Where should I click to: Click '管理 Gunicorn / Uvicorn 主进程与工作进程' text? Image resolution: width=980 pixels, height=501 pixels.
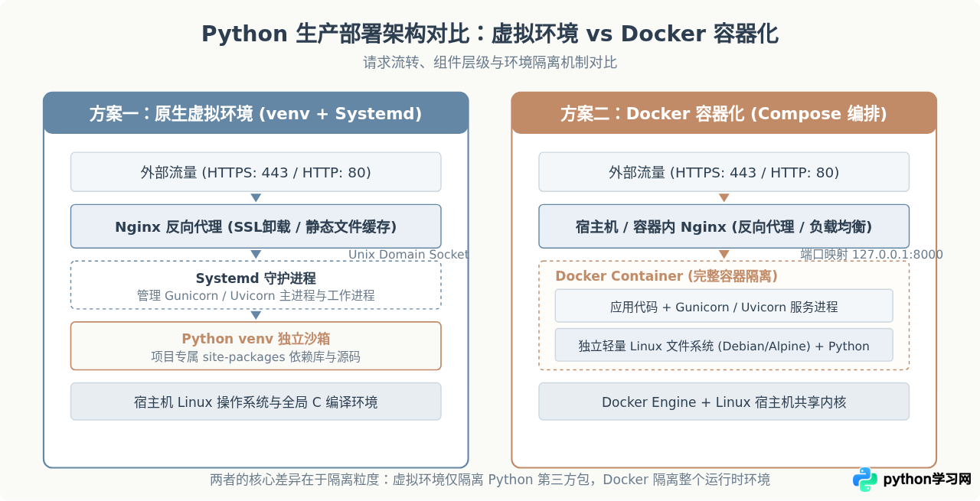click(x=256, y=295)
